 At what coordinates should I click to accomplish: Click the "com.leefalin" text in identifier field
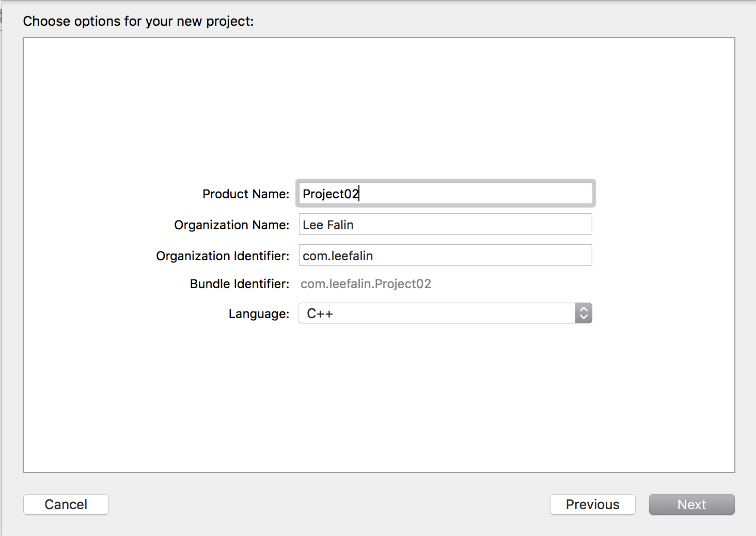point(338,256)
